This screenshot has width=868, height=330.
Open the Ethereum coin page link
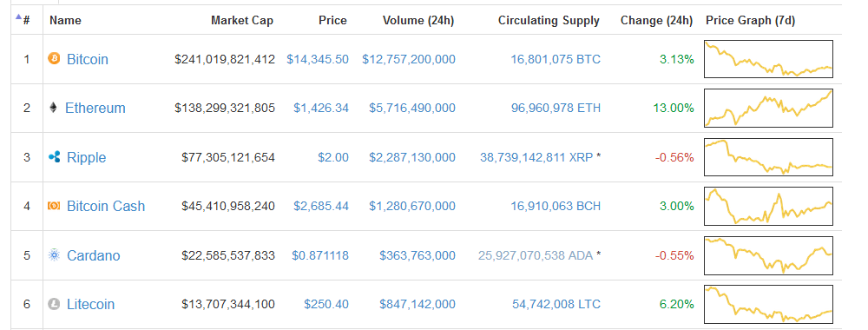pyautogui.click(x=95, y=108)
